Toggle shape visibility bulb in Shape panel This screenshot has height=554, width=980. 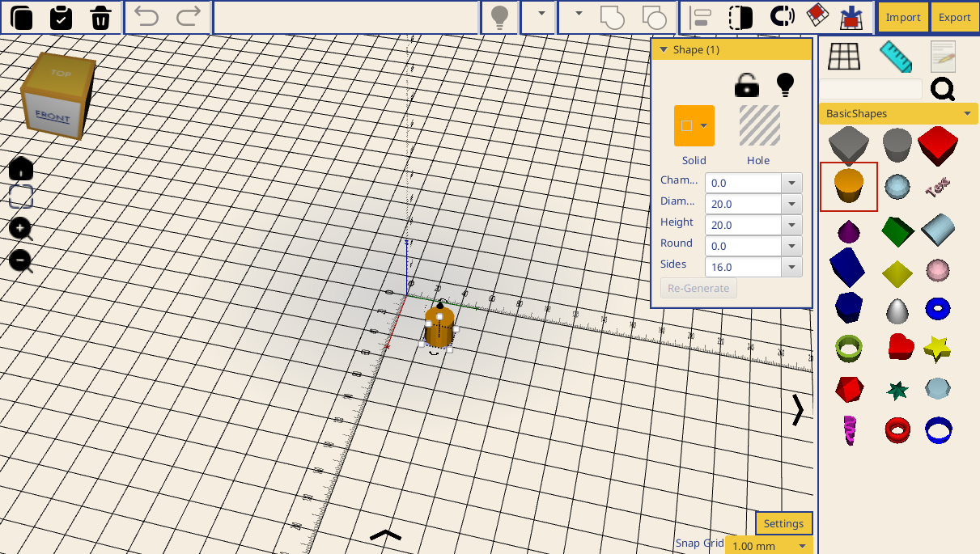click(x=785, y=84)
